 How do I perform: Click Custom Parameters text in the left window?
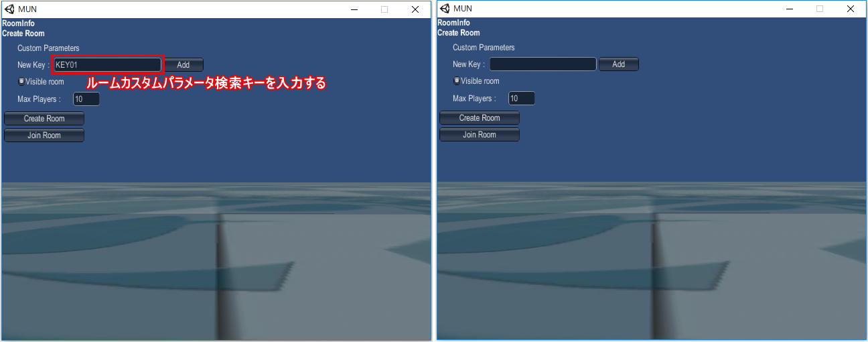48,48
